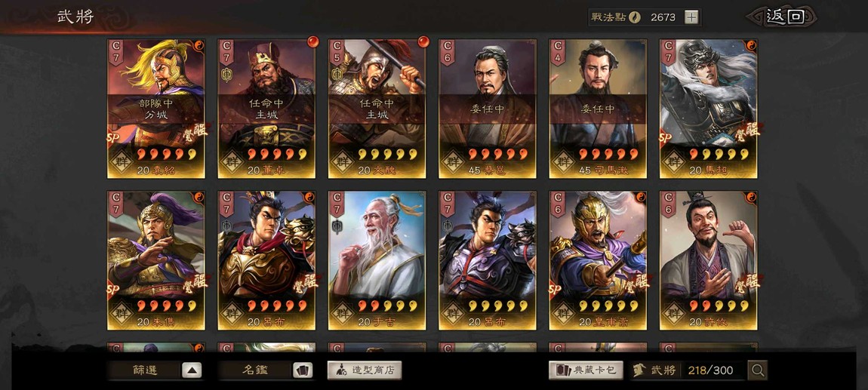
Task: Click the red notification dot on 文醜
Action: [423, 41]
